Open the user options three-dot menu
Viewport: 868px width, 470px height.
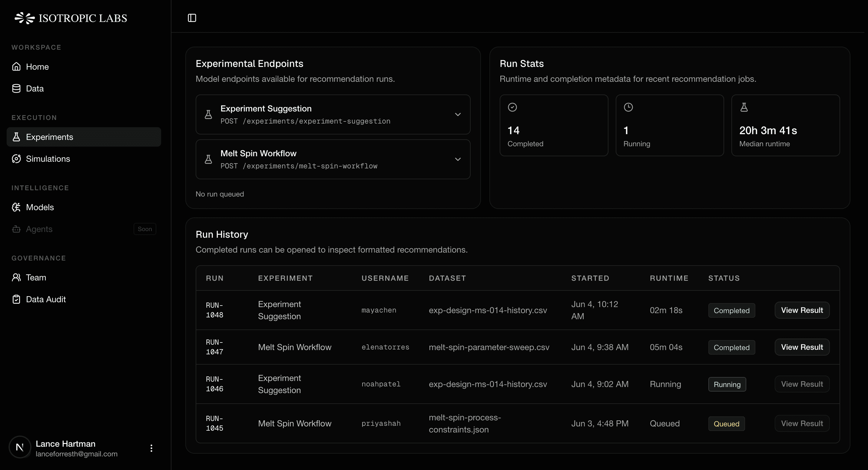pyautogui.click(x=151, y=448)
